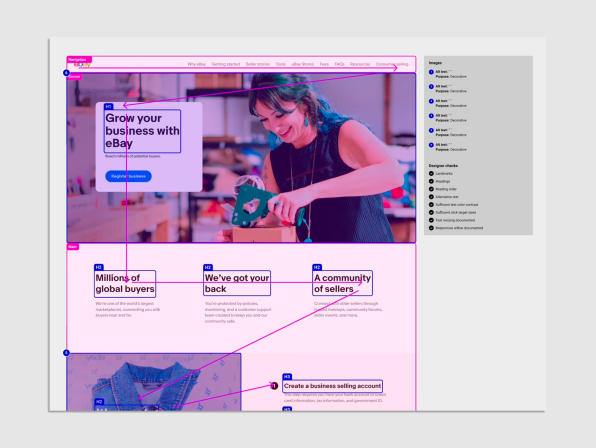
Task: Toggle Sufficient click target sizes check
Action: [431, 212]
